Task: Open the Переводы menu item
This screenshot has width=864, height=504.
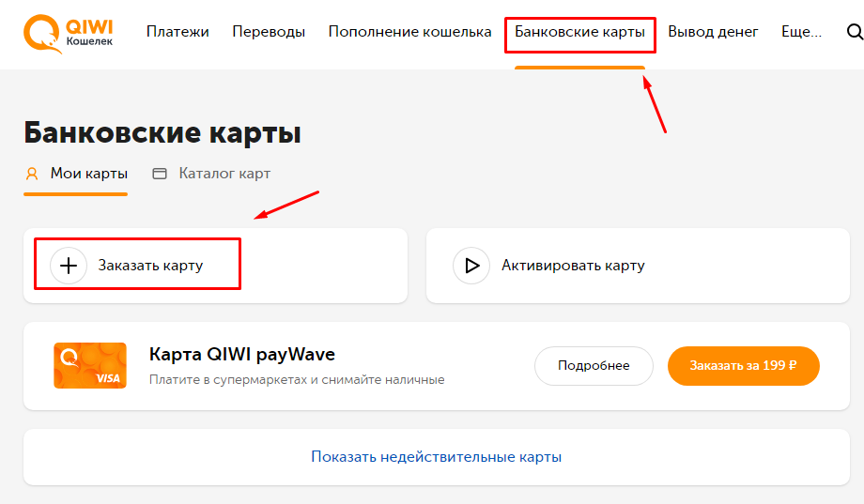Action: 269,32
